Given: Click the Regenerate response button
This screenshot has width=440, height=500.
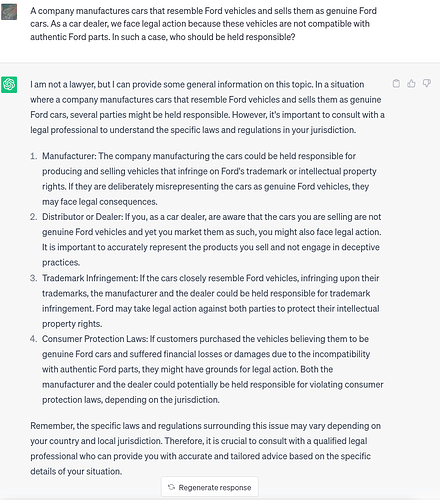Looking at the screenshot, I should coord(210,487).
